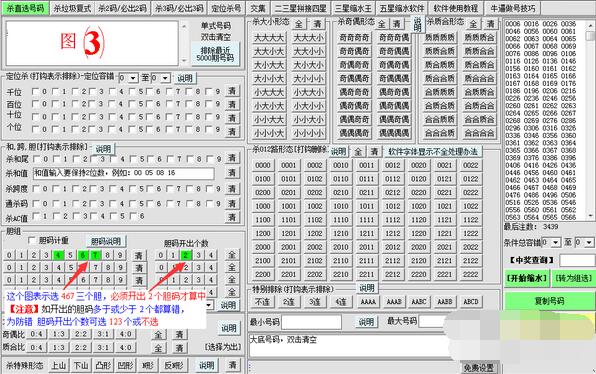Toggle the 不连 exclusion button
This screenshot has width=596, height=374.
click(x=263, y=302)
